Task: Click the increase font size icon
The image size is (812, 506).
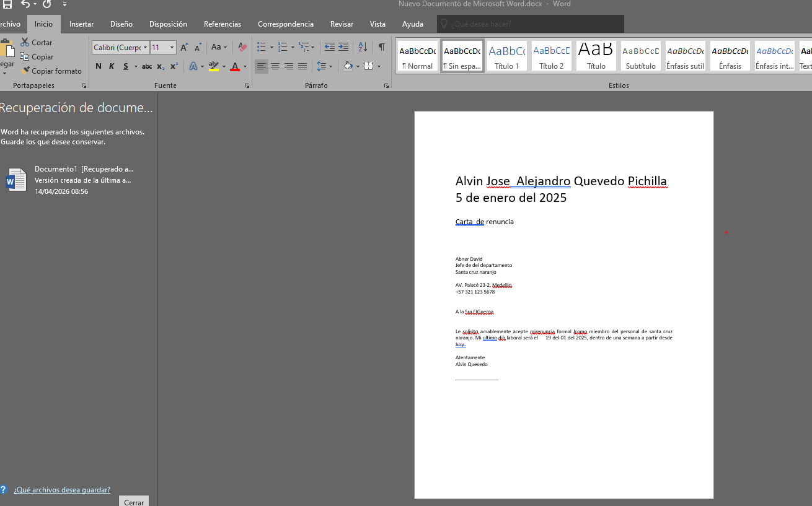Action: [x=184, y=48]
